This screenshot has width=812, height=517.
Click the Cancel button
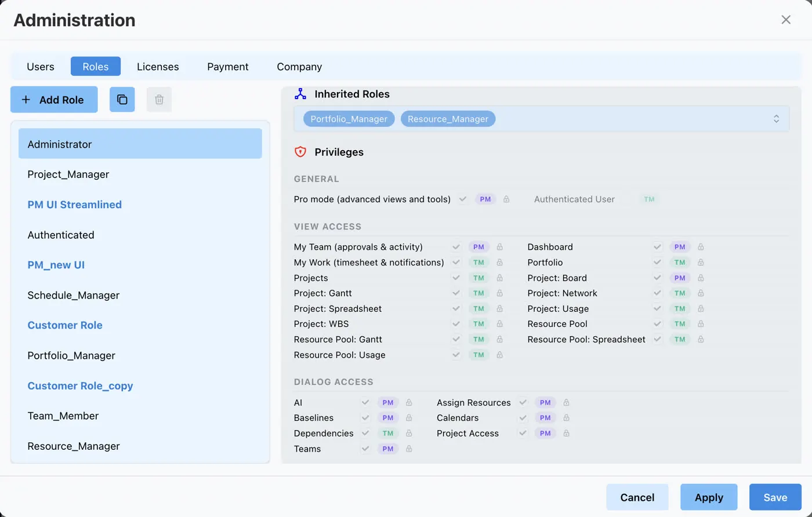637,497
